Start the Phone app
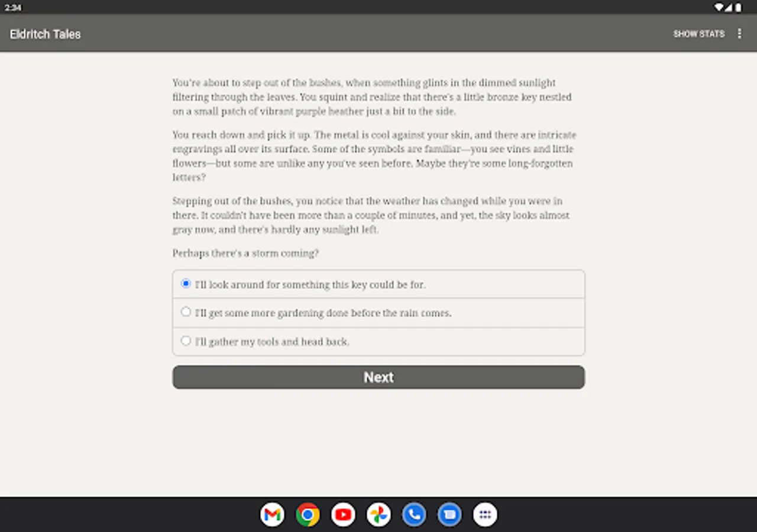The image size is (757, 532). pos(414,514)
